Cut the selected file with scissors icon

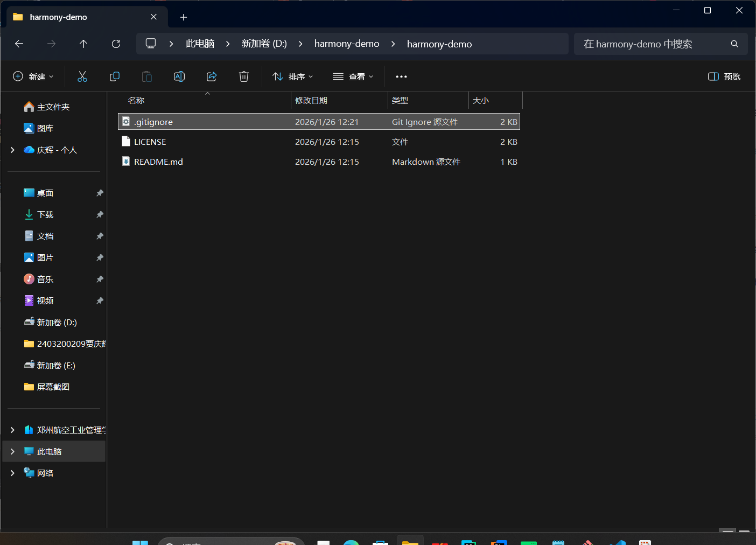tap(82, 76)
